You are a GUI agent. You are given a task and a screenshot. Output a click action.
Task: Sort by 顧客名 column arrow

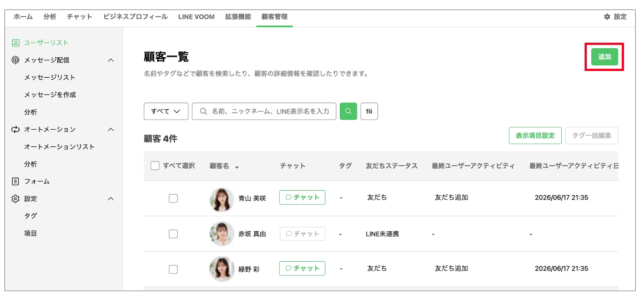[237, 167]
